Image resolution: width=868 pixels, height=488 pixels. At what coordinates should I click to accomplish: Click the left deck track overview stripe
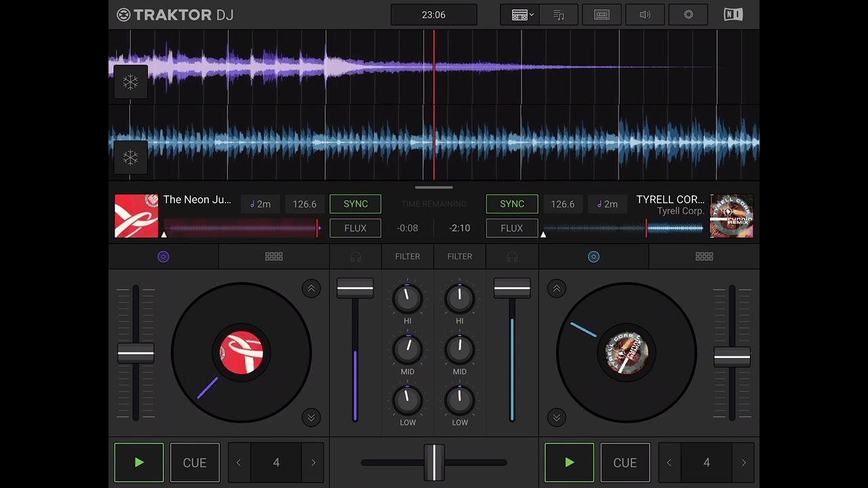(242, 228)
